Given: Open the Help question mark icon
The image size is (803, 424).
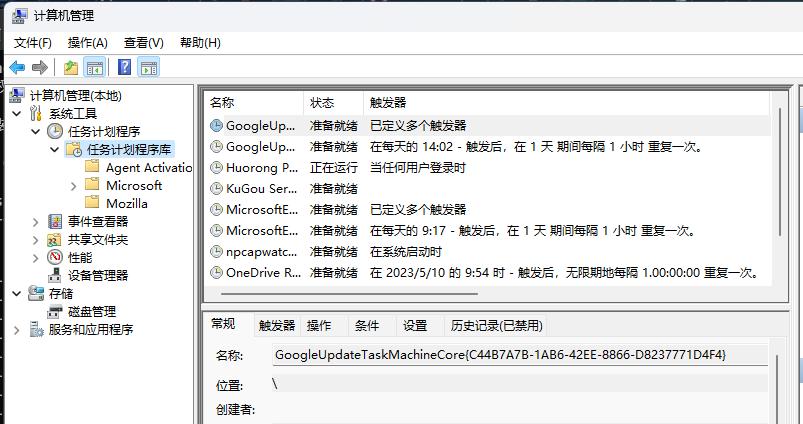Looking at the screenshot, I should click(x=124, y=67).
